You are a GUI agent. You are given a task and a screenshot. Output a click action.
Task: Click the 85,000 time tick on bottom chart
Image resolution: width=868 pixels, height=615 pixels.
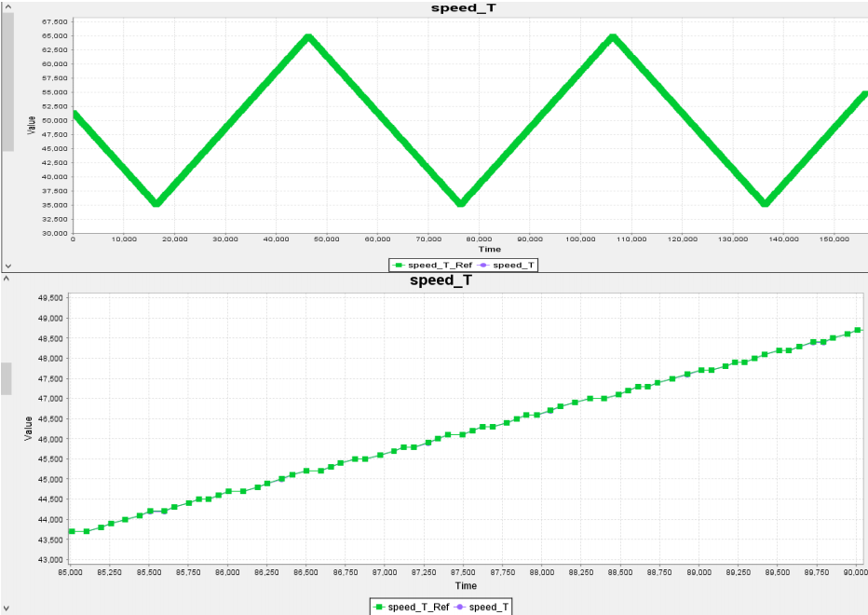point(70,572)
